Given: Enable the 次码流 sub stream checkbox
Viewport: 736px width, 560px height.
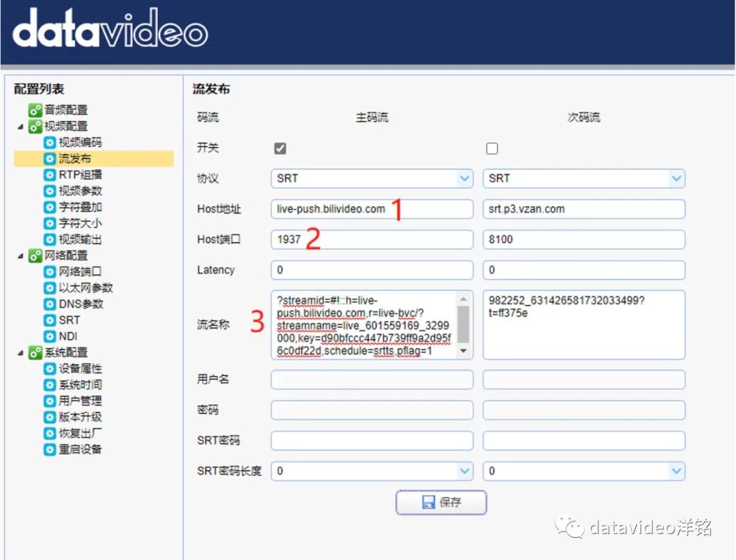Looking at the screenshot, I should pos(492,149).
